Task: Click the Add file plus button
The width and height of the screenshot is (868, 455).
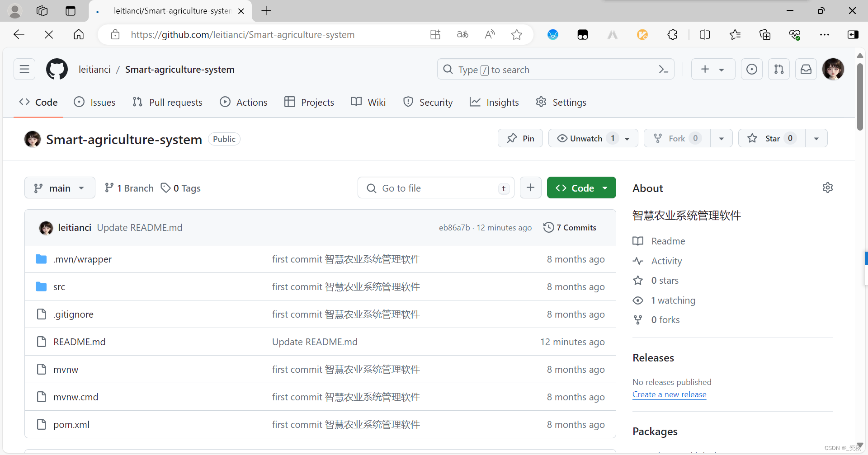Action: point(531,188)
